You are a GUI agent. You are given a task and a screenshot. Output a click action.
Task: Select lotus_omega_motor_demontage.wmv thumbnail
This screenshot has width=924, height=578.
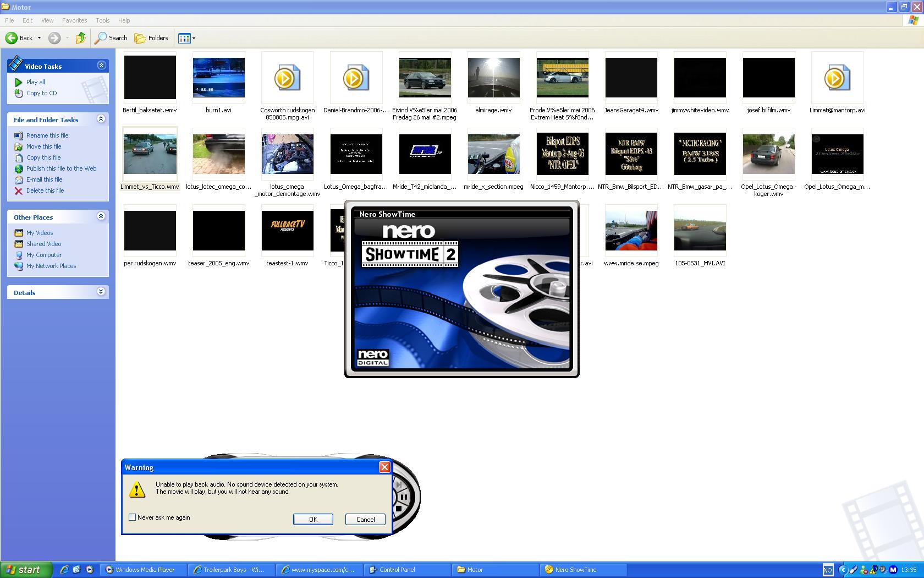(x=288, y=154)
